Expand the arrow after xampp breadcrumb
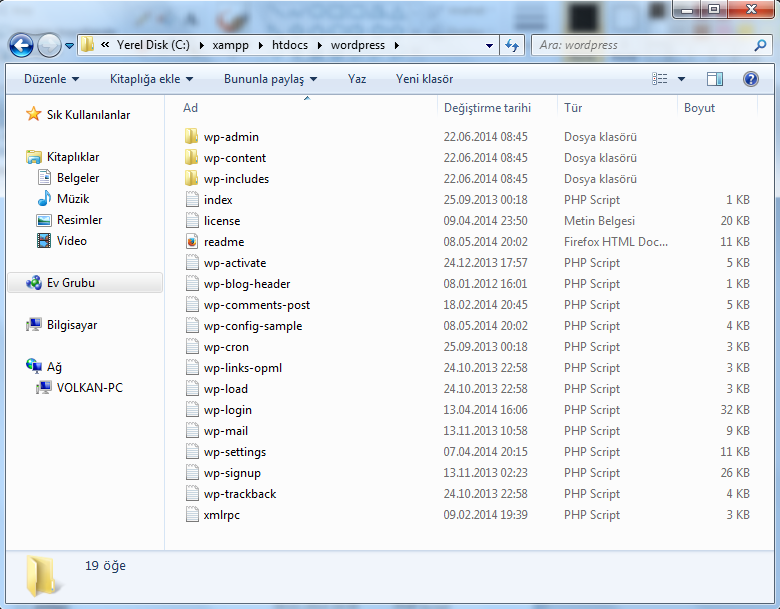This screenshot has width=780, height=609. pos(261,46)
